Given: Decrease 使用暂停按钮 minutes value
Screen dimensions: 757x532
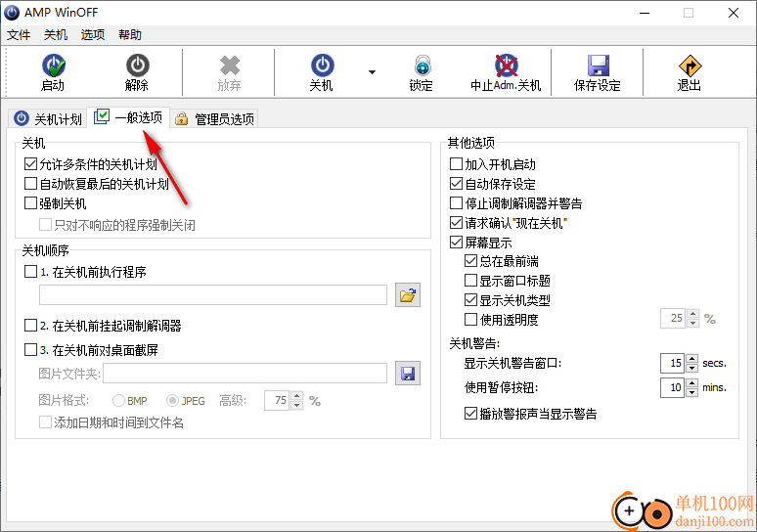Looking at the screenshot, I should pyautogui.click(x=692, y=392).
